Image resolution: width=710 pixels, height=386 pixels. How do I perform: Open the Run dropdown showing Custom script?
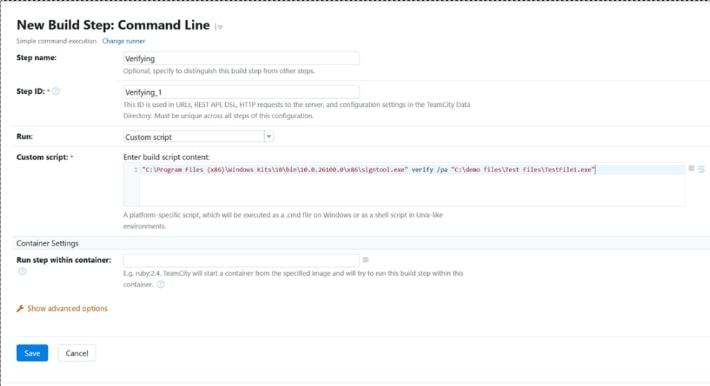[x=198, y=137]
